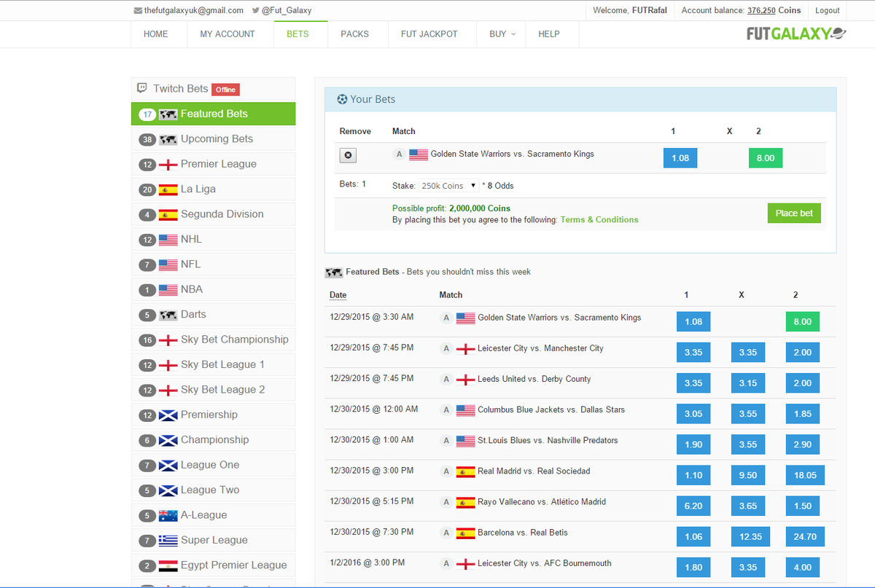Open Sky Bet Championship in the sidebar

213,340
